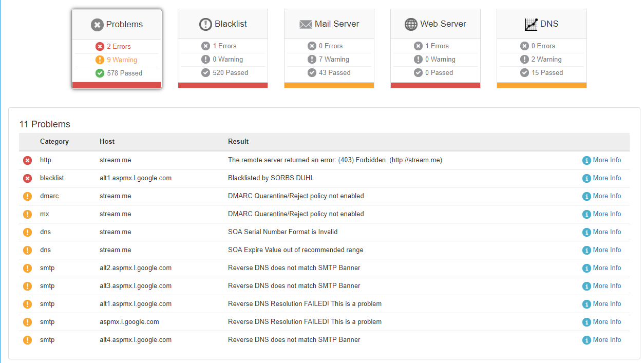Open the Web Server summary card

click(x=435, y=49)
